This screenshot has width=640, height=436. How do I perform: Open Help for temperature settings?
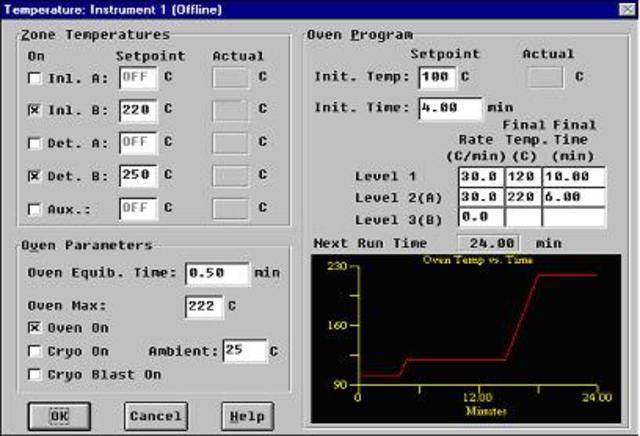246,415
